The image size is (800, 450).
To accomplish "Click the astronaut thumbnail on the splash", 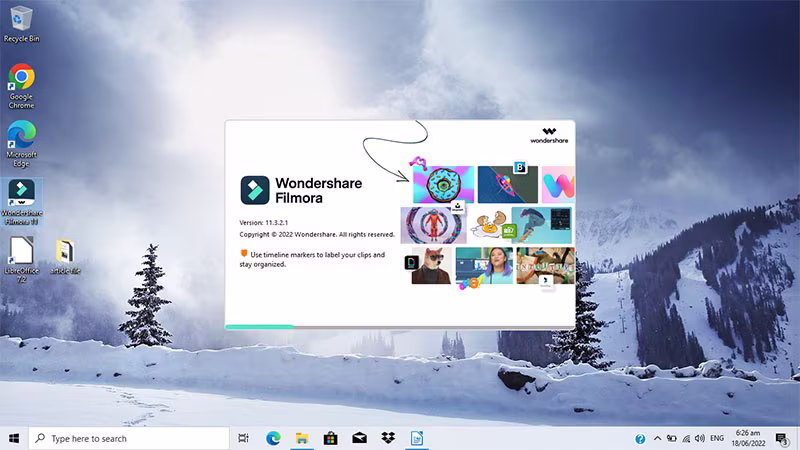I will pyautogui.click(x=433, y=225).
